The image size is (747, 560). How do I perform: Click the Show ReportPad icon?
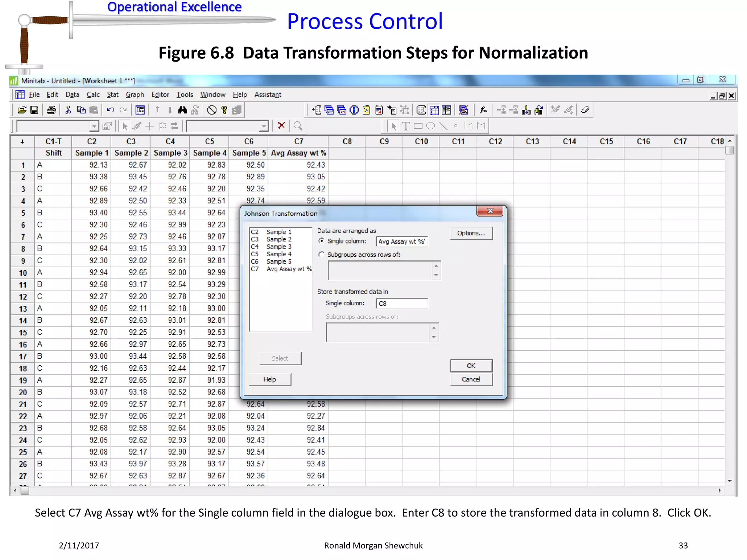pos(379,110)
